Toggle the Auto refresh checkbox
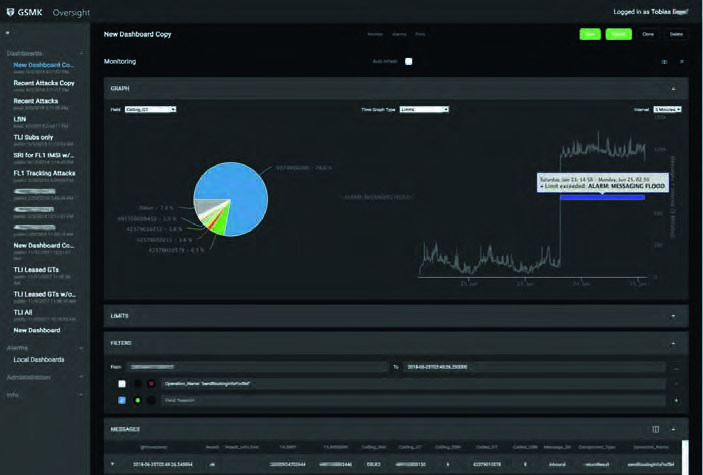Viewport: 703px width, 475px height. tap(408, 61)
